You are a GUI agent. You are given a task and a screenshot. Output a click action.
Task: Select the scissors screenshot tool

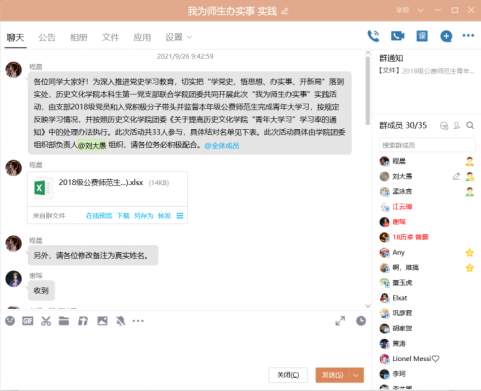(x=46, y=321)
